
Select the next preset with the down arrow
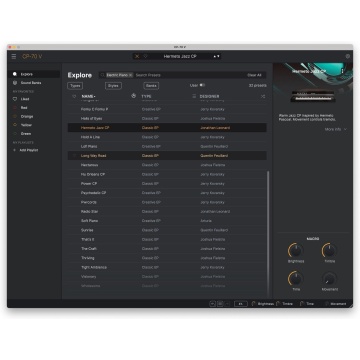[218, 56]
